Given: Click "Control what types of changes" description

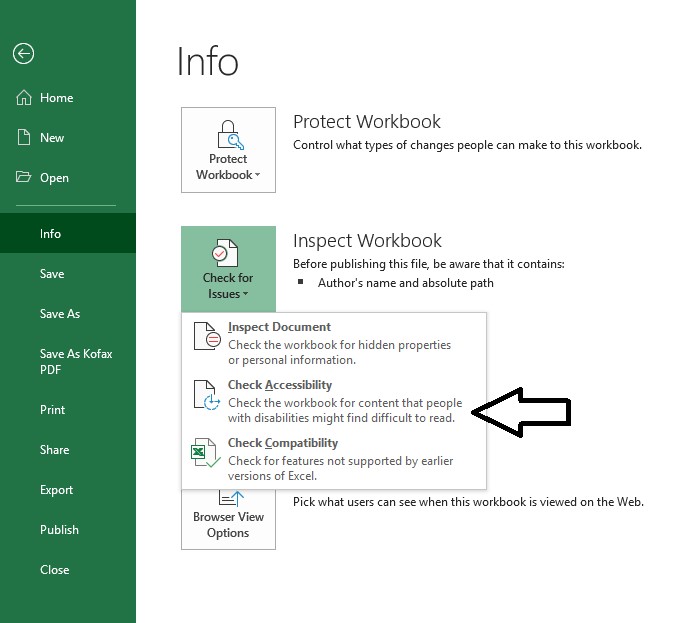Looking at the screenshot, I should coord(467,145).
